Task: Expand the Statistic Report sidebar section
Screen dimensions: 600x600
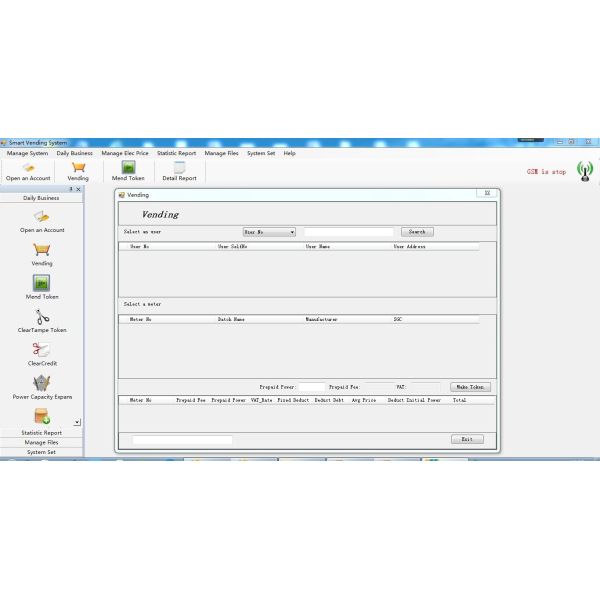Action: coord(41,433)
